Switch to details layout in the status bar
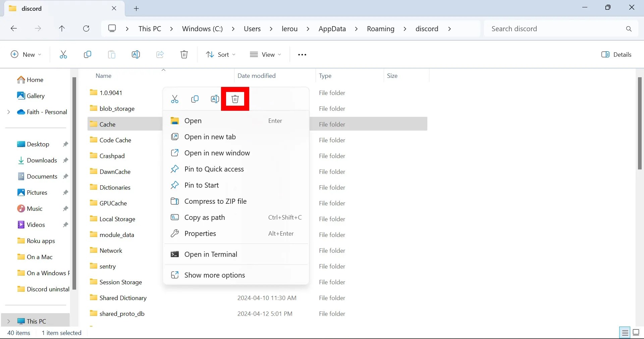The image size is (644, 339). (625, 333)
